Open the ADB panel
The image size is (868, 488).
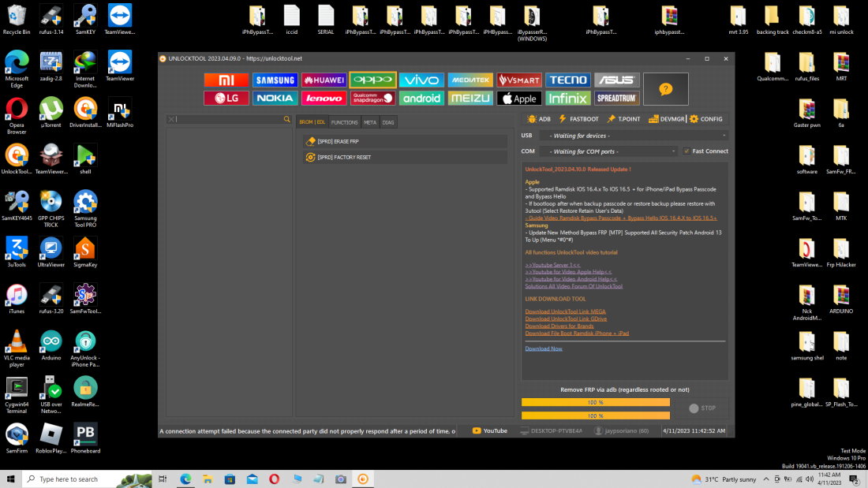tap(539, 119)
